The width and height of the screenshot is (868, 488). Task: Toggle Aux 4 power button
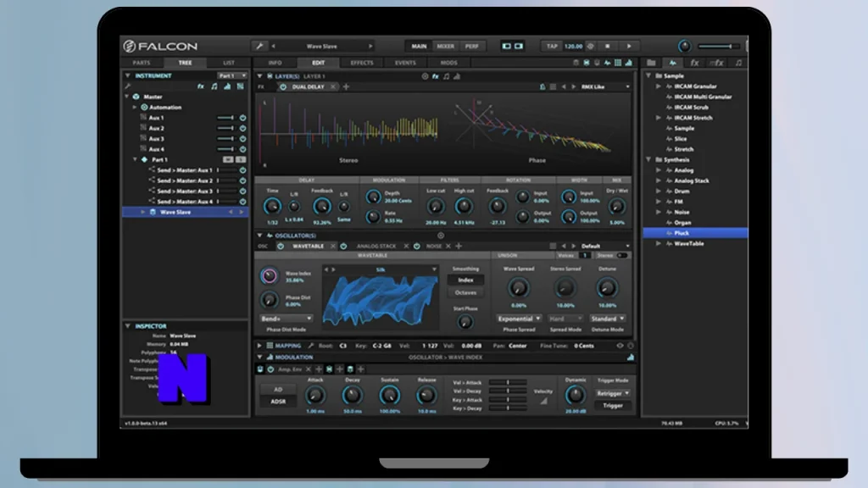(x=242, y=149)
